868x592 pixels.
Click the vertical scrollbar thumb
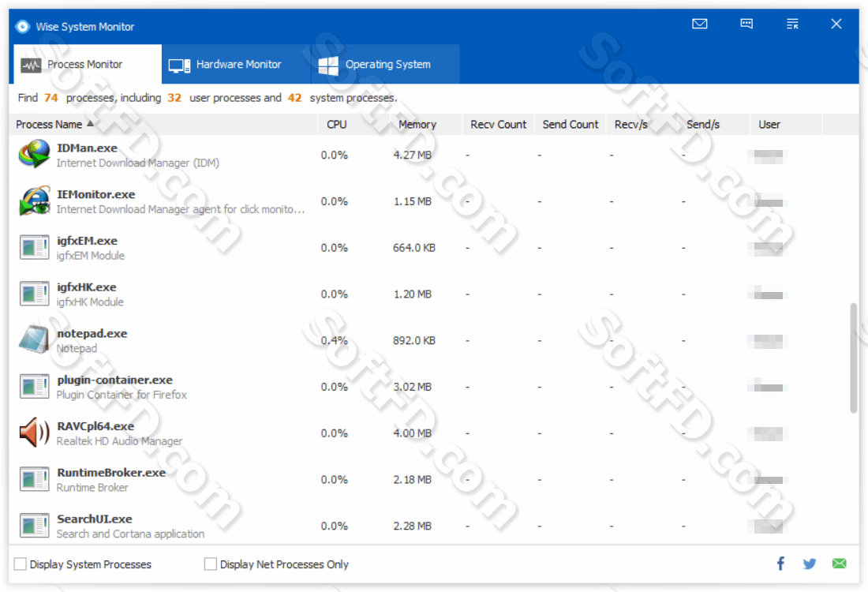pyautogui.click(x=854, y=358)
